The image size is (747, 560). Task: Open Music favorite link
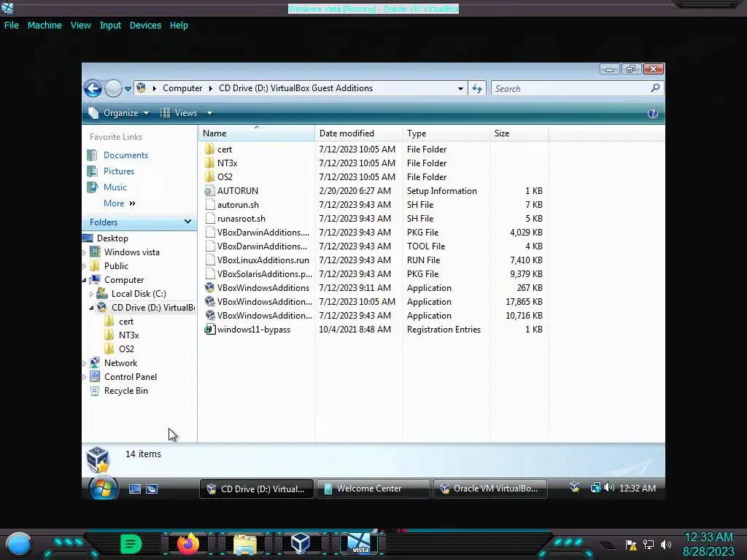(x=115, y=187)
